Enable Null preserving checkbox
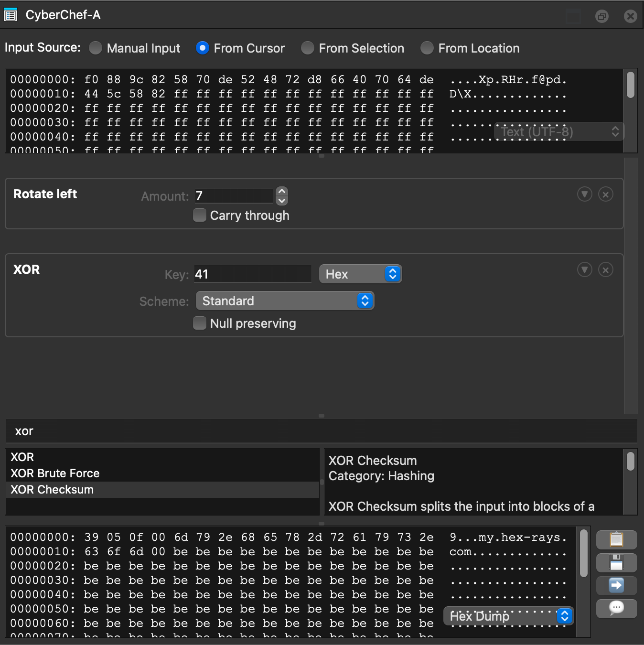The width and height of the screenshot is (644, 645). 200,323
